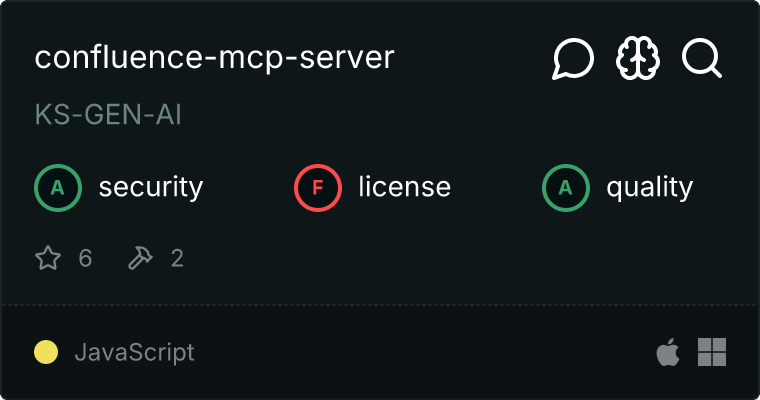Image resolution: width=760 pixels, height=400 pixels.
Task: Open the confluence-mcp-server title link
Action: click(214, 58)
